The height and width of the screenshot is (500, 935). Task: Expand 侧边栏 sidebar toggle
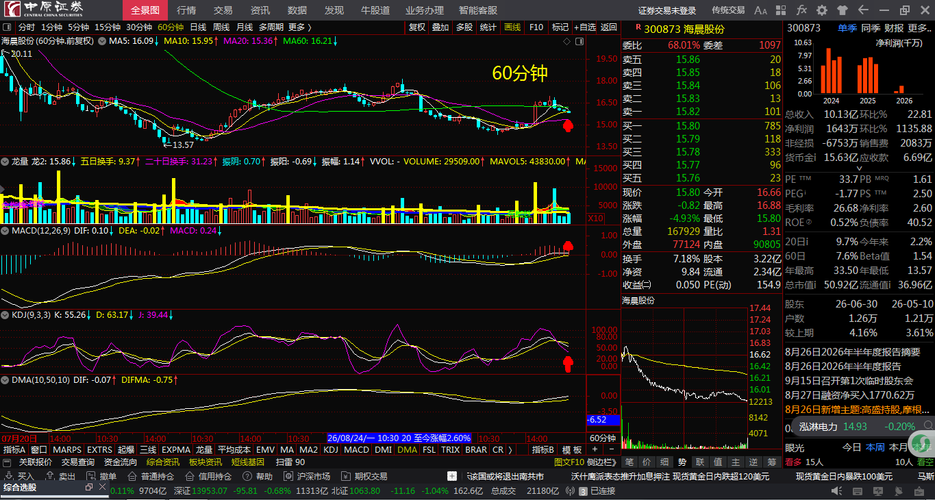(x=603, y=462)
